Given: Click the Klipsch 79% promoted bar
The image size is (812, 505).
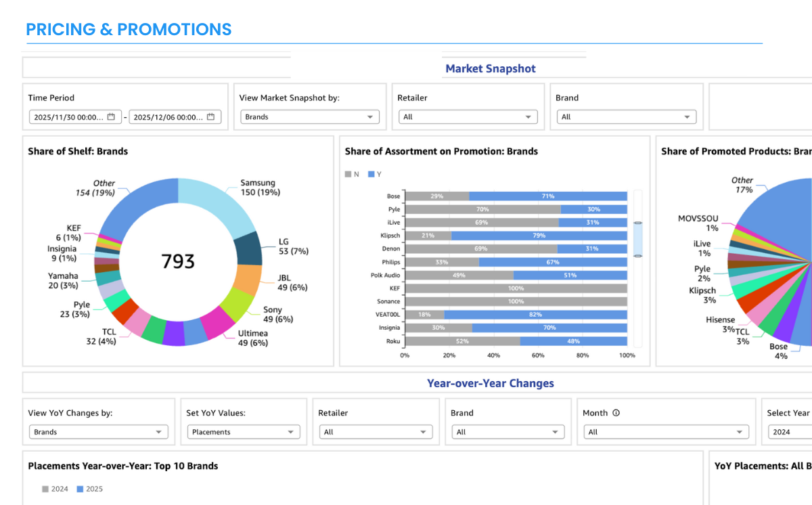Looking at the screenshot, I should pyautogui.click(x=539, y=236).
